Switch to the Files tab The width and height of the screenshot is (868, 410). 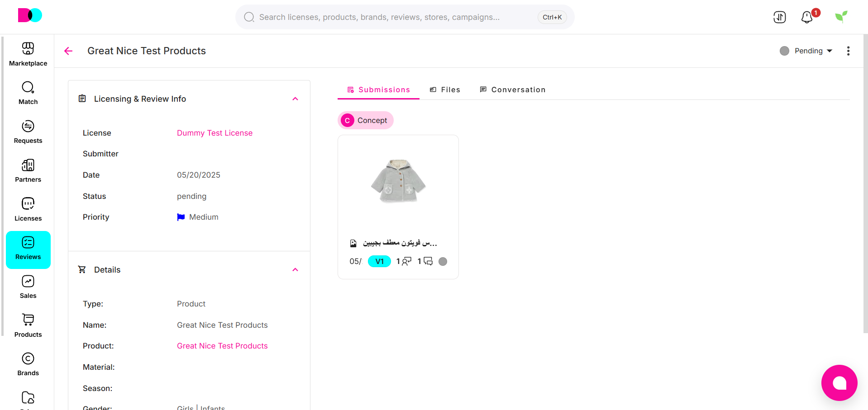(x=445, y=90)
